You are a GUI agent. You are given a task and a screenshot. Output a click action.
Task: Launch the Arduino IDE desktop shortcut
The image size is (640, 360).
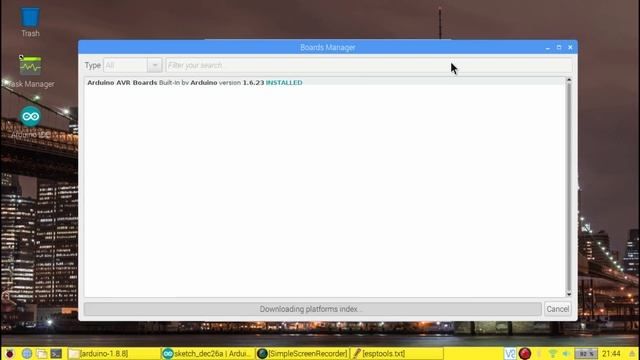31,122
